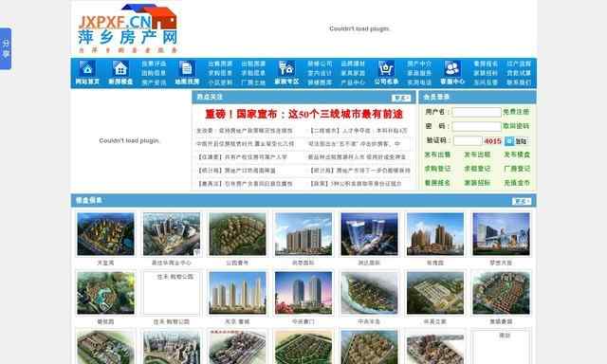Open the 求购登记 link

[437, 169]
